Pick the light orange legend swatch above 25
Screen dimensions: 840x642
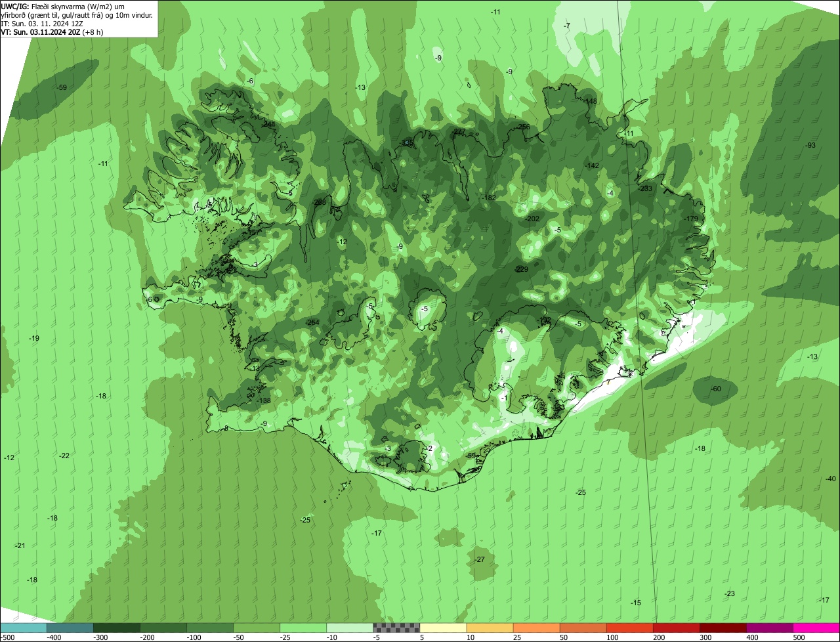pyautogui.click(x=535, y=628)
